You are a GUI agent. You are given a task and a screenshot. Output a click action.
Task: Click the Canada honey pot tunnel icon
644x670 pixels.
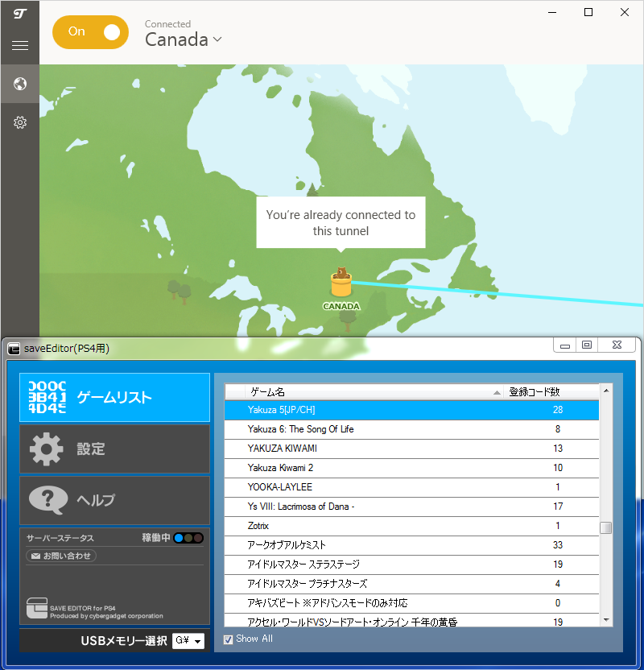[341, 283]
